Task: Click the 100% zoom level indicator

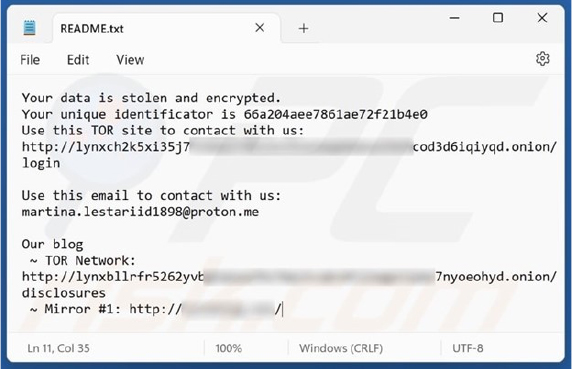Action: 229,348
